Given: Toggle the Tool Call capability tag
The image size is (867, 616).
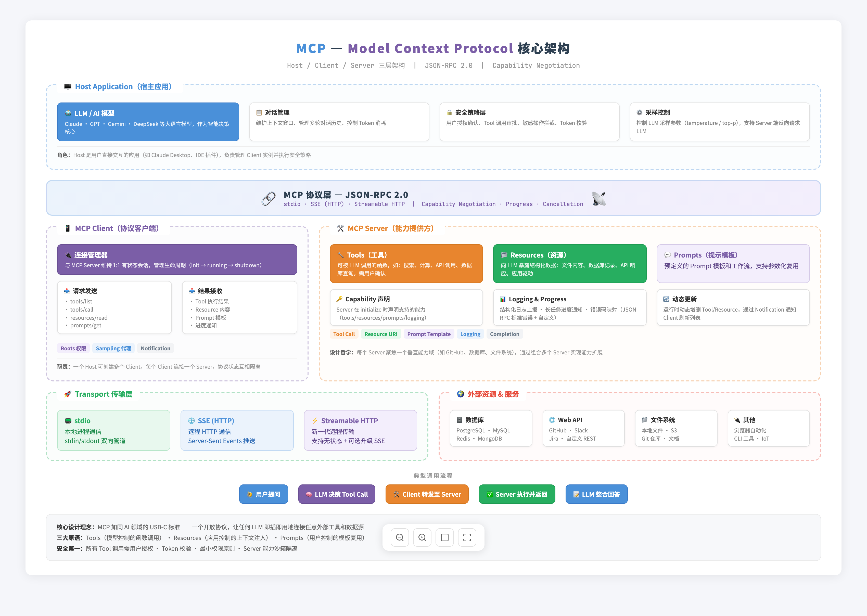Looking at the screenshot, I should tap(344, 334).
